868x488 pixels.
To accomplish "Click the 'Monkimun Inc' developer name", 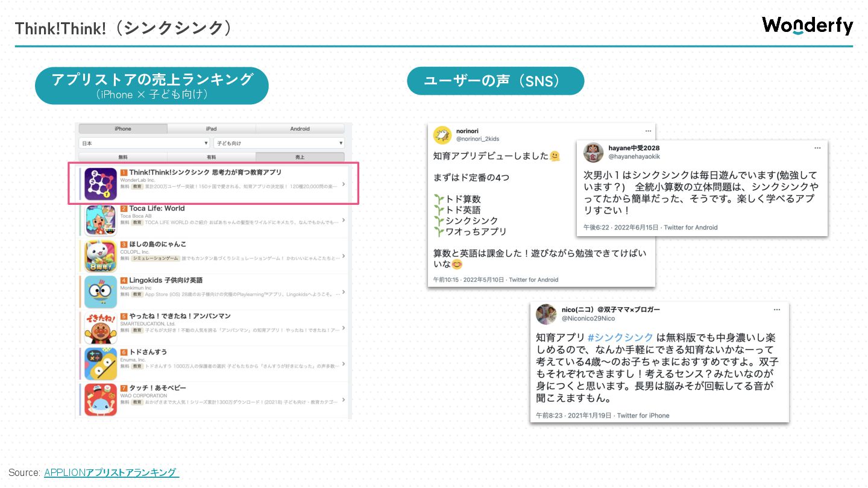I will [136, 288].
